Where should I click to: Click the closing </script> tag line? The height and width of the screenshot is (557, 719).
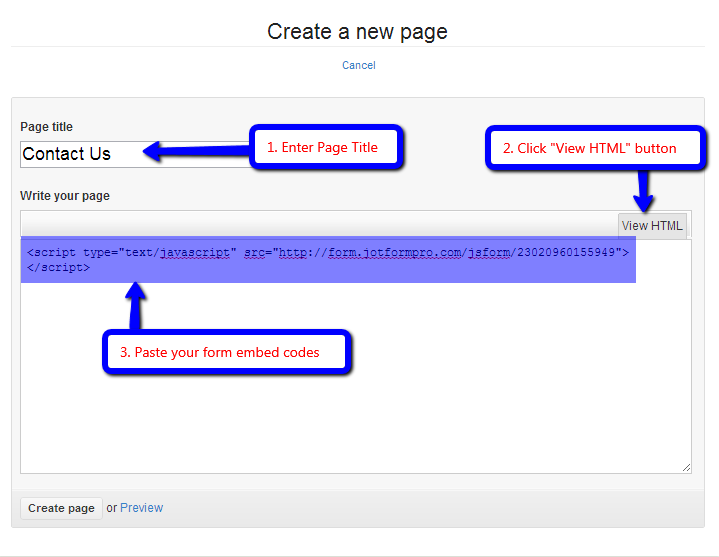tap(59, 268)
